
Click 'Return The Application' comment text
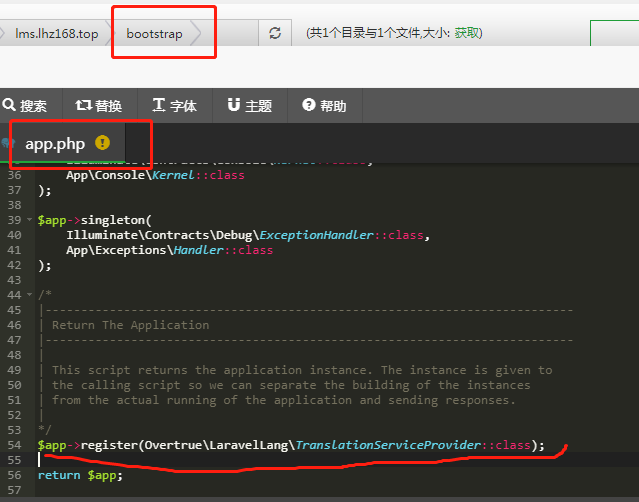tap(130, 325)
